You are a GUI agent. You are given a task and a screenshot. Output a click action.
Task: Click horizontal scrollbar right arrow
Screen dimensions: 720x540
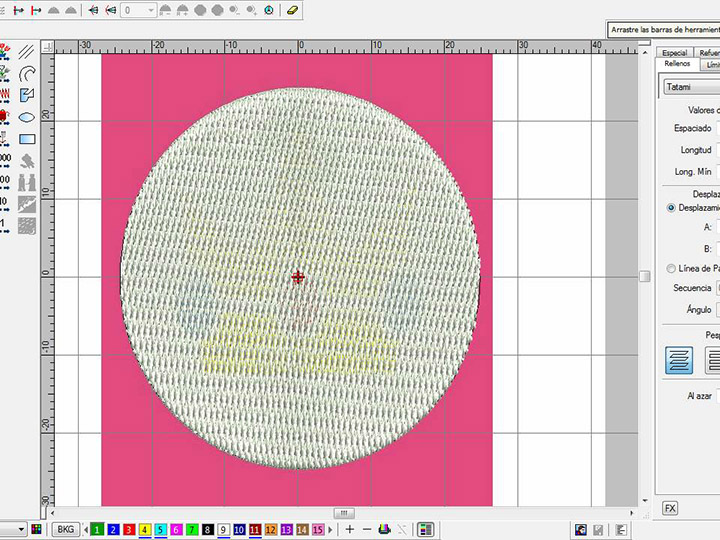tap(631, 513)
